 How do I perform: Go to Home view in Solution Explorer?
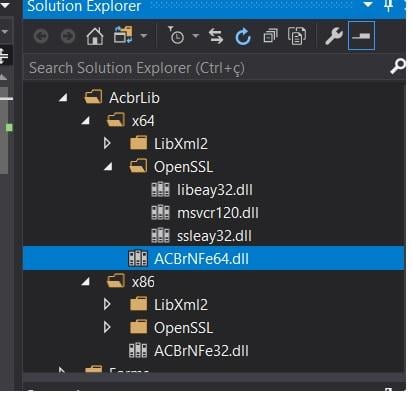tap(95, 36)
